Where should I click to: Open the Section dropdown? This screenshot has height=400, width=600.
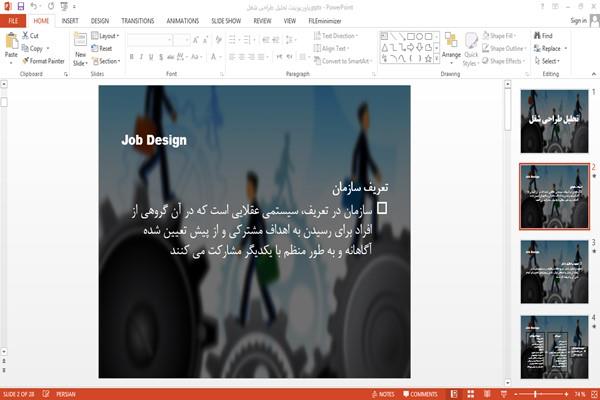pyautogui.click(x=106, y=61)
